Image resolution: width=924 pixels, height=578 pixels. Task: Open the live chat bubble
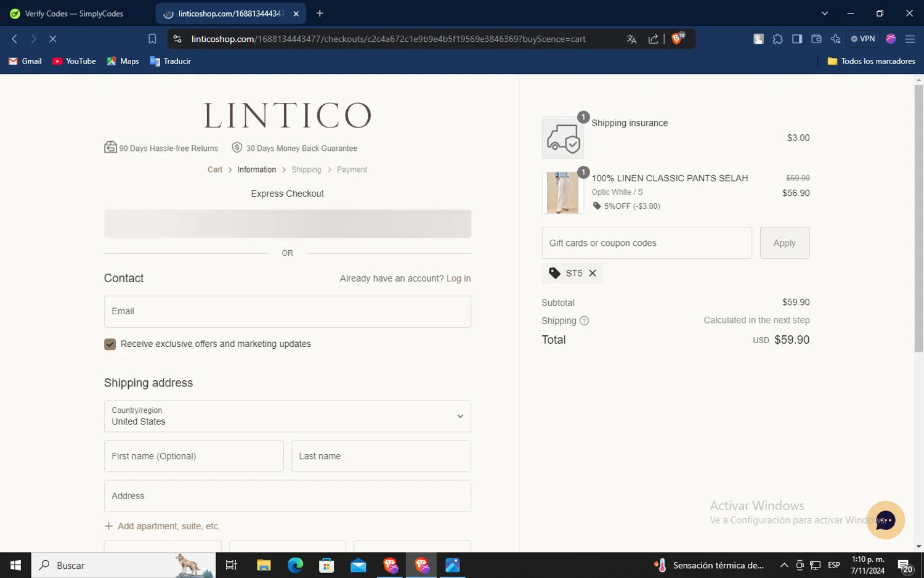pyautogui.click(x=885, y=520)
